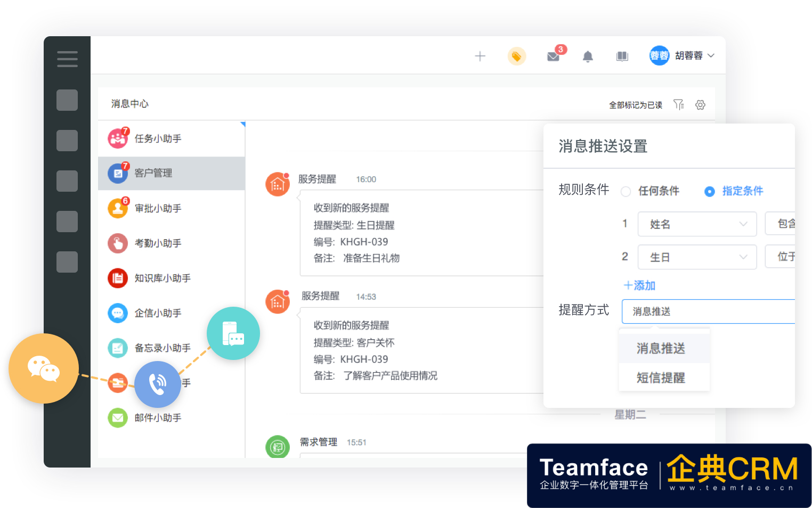The width and height of the screenshot is (812, 508).
Task: Click the message filter icon
Action: 678,104
